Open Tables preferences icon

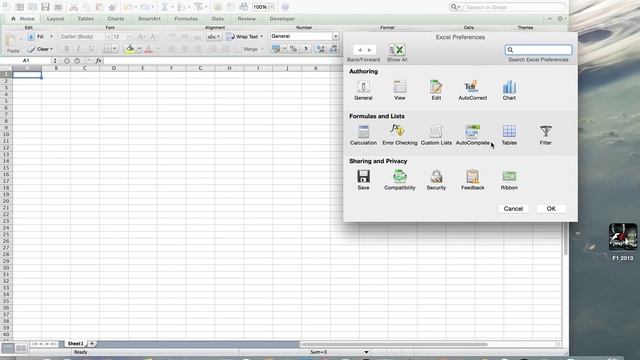tap(509, 135)
